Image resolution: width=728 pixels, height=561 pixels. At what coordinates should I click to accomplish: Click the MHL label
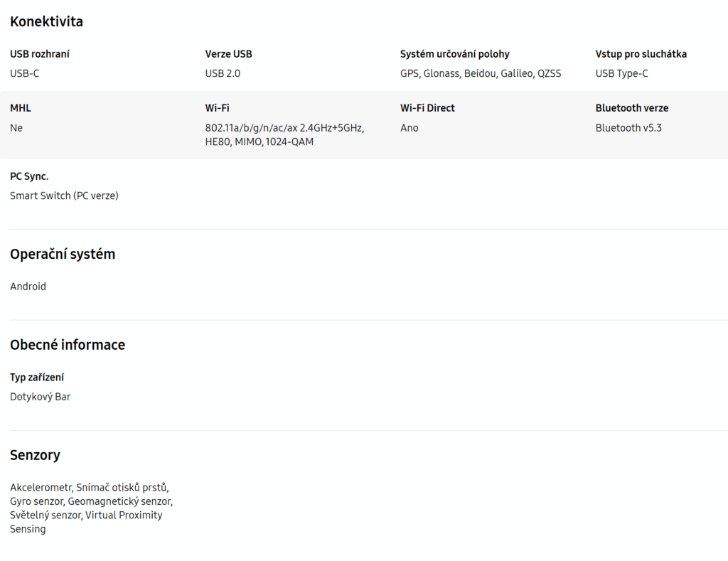(x=21, y=108)
